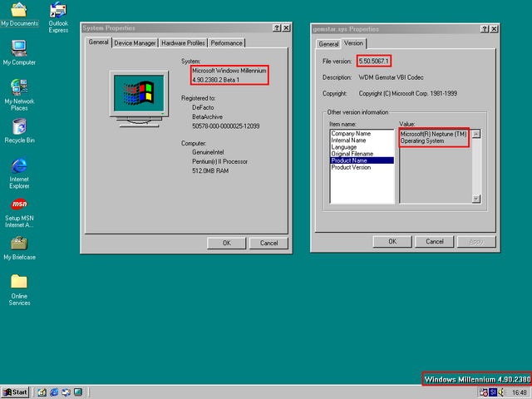This screenshot has width=532, height=399.
Task: Launch Internet Explorer from quick launch
Action: point(54,392)
